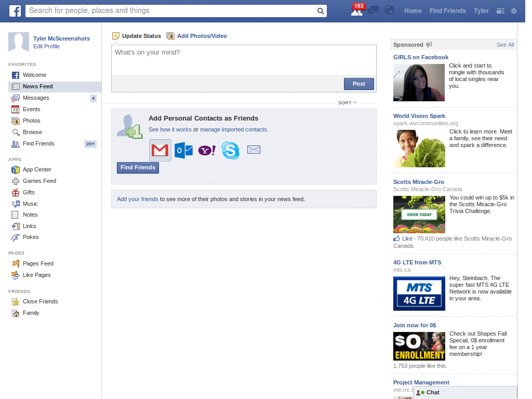This screenshot has width=532, height=399.
Task: Open Family friends list
Action: point(31,313)
